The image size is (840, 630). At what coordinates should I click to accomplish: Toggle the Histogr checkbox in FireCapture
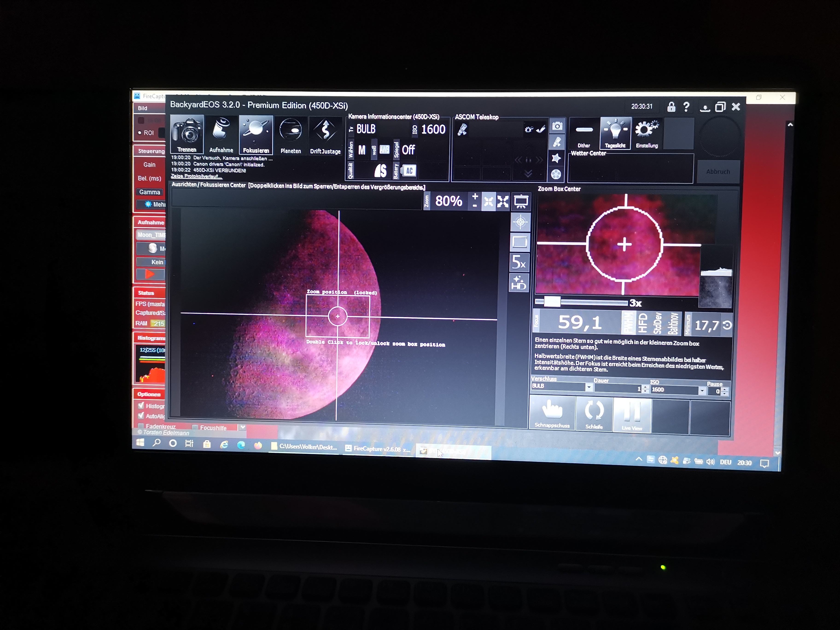(141, 405)
